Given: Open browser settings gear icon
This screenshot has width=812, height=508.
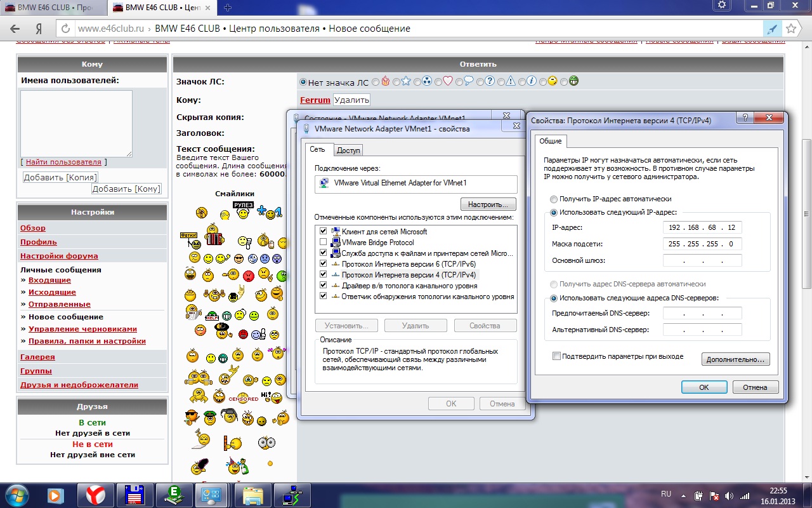Looking at the screenshot, I should (x=721, y=6).
